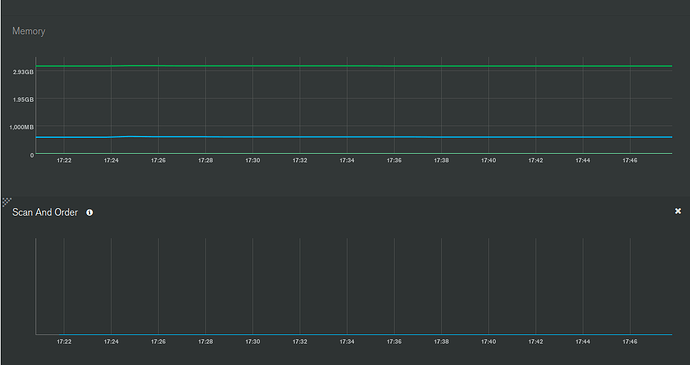Click 17:22 on the Memory chart time axis
Viewport: 690px width, 365px height.
pyautogui.click(x=64, y=161)
